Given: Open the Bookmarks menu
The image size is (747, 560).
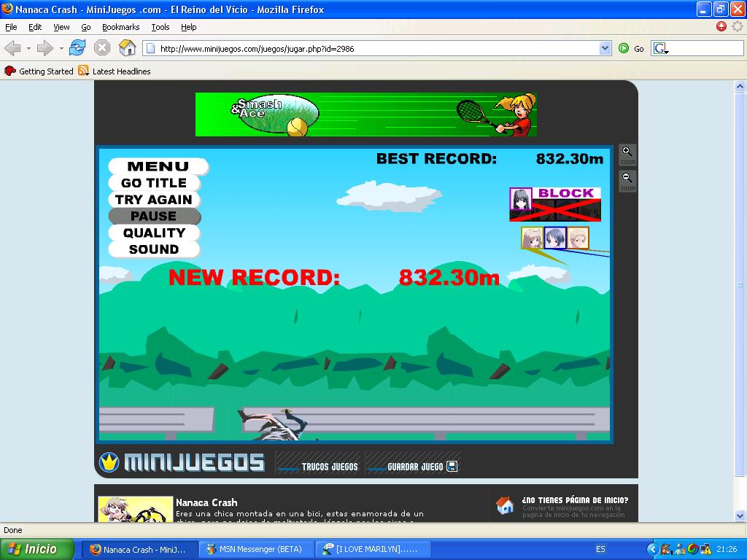Looking at the screenshot, I should (x=121, y=27).
